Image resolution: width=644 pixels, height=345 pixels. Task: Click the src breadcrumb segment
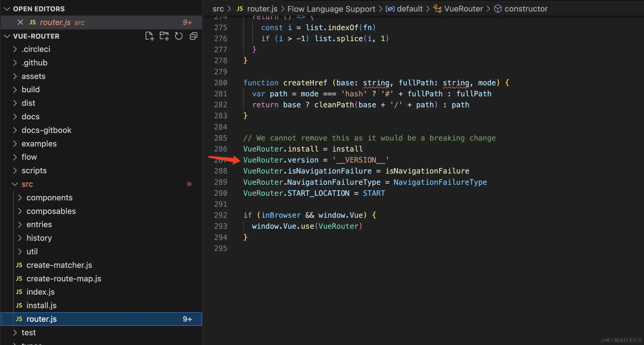click(x=218, y=9)
